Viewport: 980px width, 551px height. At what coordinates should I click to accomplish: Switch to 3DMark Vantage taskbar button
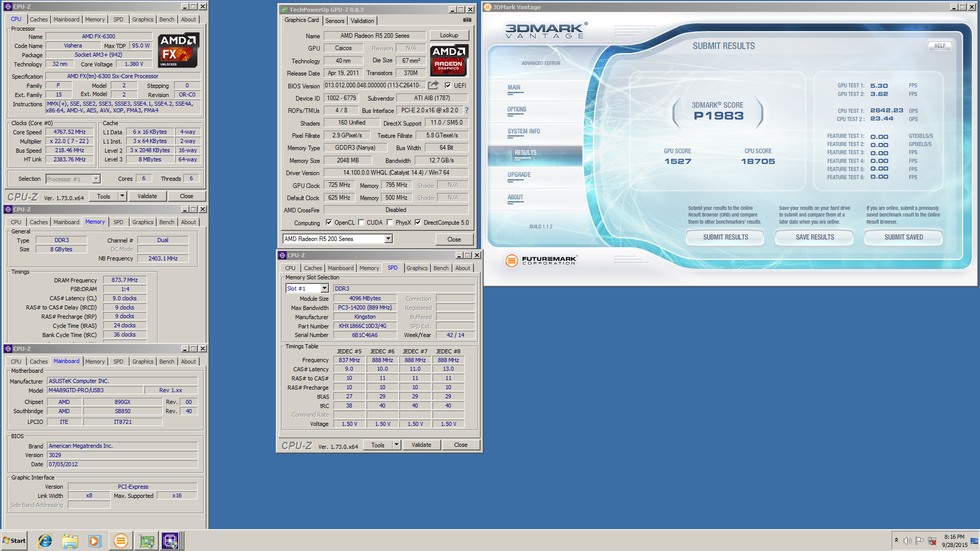121,541
